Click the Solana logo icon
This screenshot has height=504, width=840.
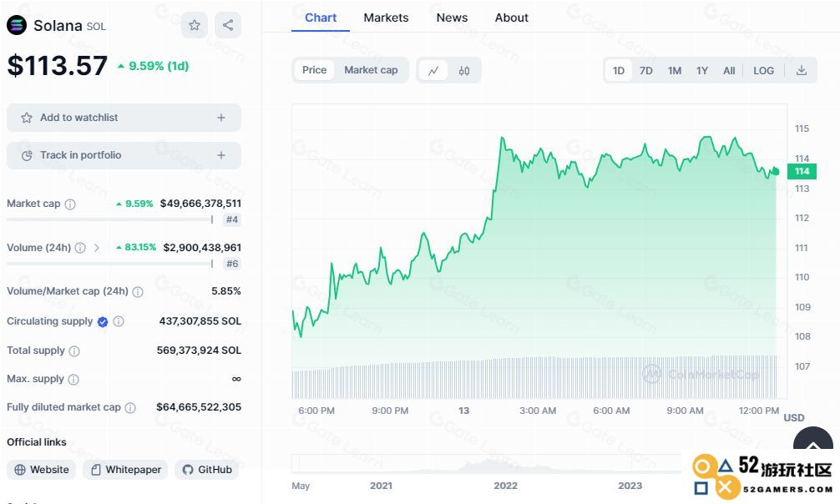click(17, 25)
